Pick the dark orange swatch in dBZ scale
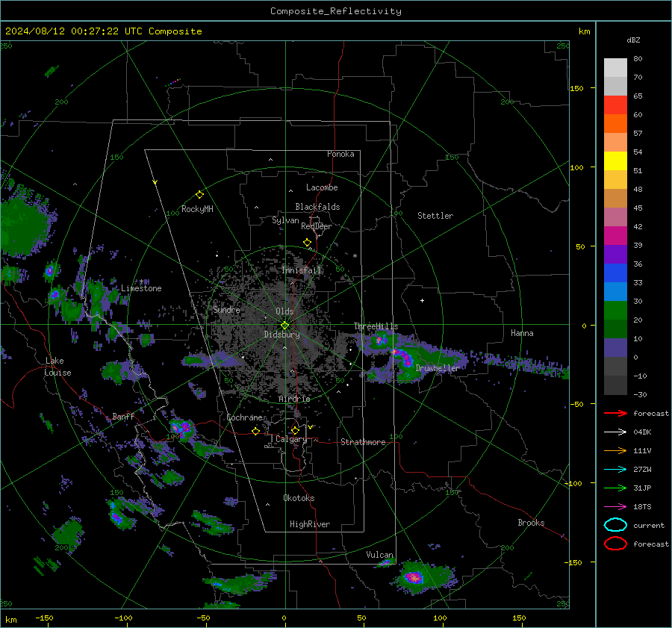The image size is (672, 628). click(615, 123)
